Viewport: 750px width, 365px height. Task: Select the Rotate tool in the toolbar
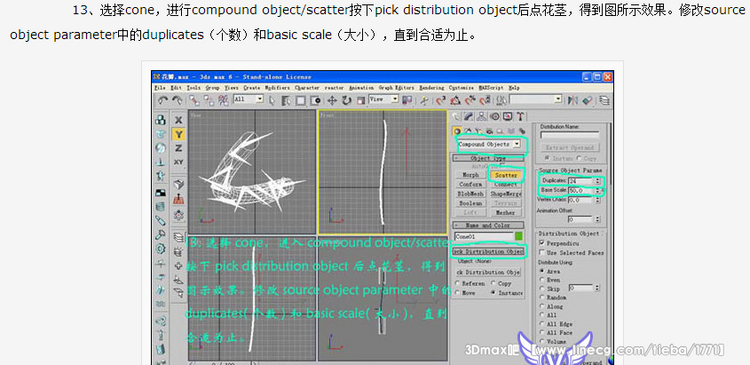click(347, 100)
